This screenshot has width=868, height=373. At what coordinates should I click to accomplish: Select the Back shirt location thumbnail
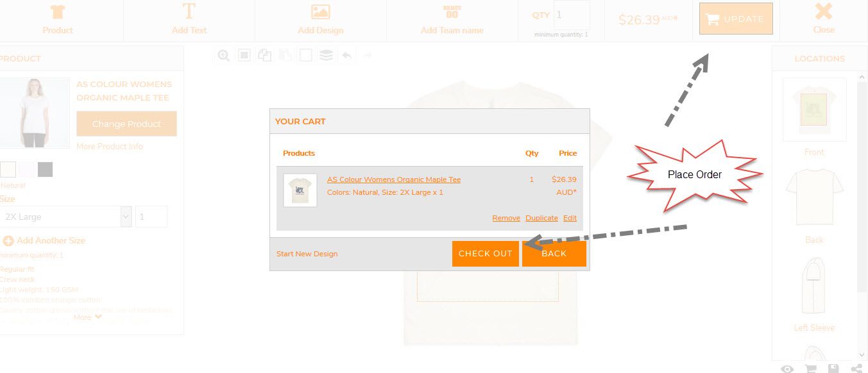tap(813, 197)
